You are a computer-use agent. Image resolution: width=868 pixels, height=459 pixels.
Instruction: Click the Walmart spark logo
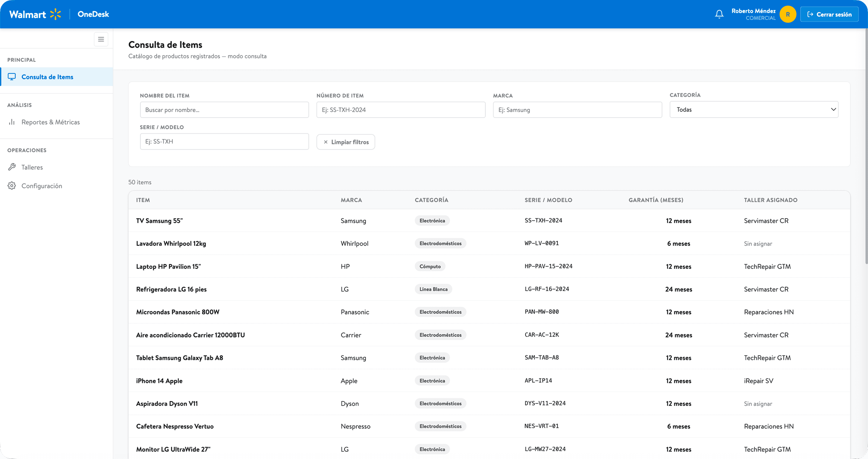[x=55, y=14]
